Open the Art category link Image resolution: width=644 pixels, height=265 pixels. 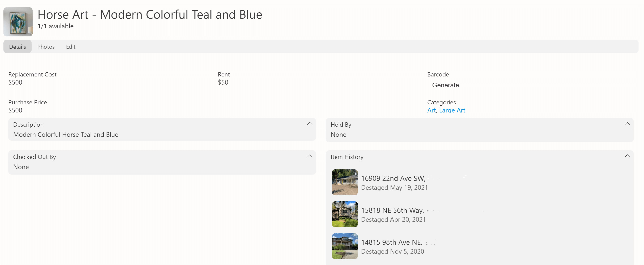(431, 110)
